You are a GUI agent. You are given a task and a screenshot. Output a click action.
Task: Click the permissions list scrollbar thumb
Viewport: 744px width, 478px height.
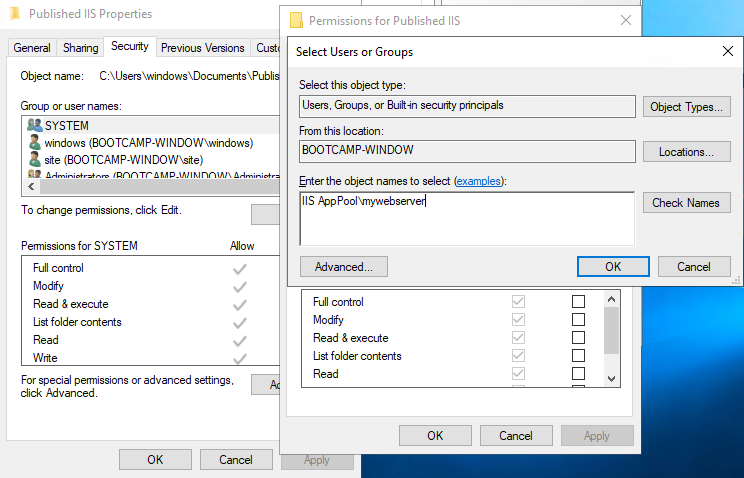611,330
